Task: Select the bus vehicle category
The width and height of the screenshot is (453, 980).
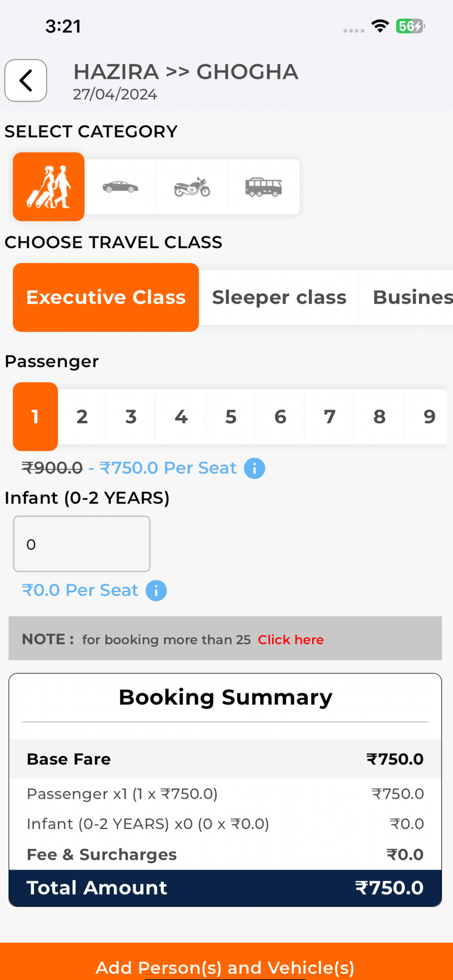Action: 263,187
